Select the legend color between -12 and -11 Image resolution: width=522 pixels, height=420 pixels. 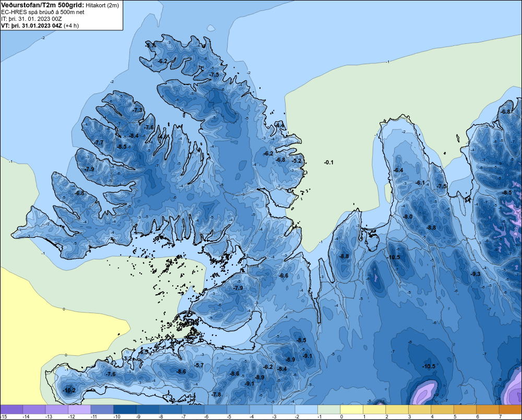click(x=79, y=410)
